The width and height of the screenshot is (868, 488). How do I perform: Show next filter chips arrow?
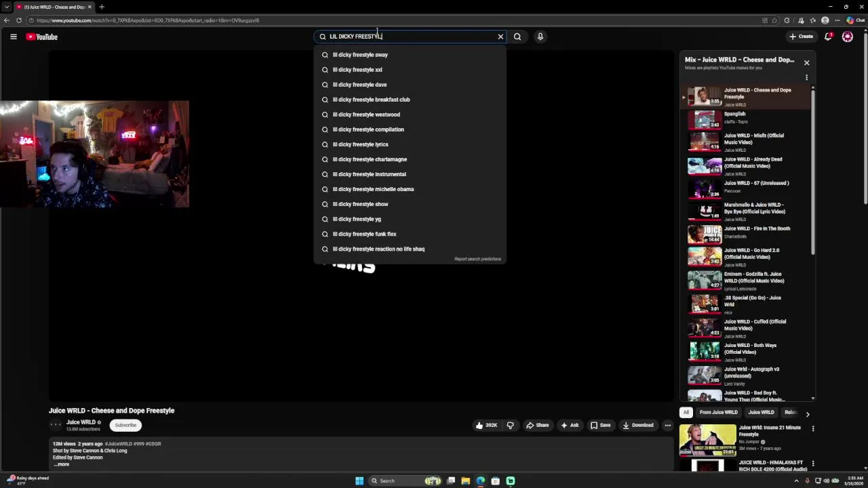click(807, 413)
